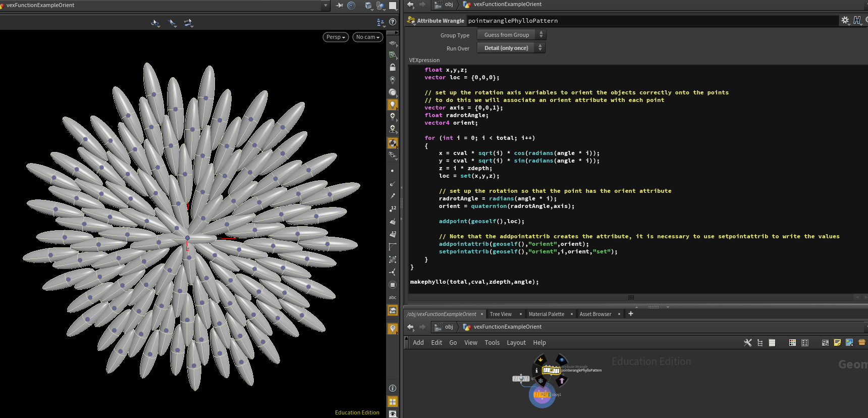
Task: Click the copy1 node in network
Action: (x=542, y=394)
